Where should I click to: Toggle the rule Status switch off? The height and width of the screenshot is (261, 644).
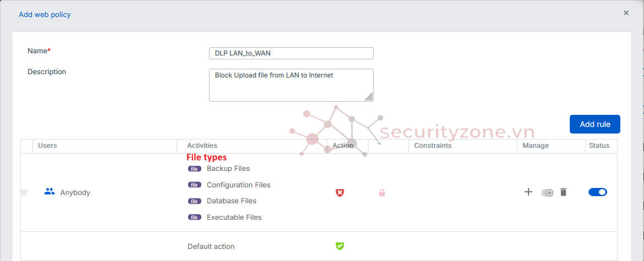coord(597,192)
